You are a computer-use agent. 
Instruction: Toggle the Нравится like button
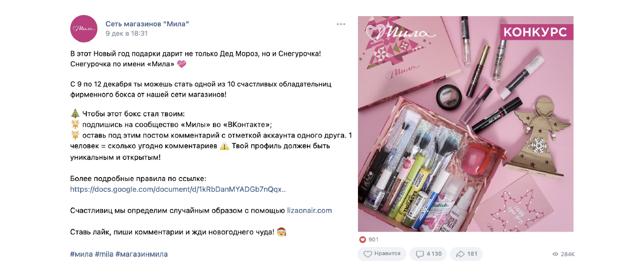(x=382, y=254)
